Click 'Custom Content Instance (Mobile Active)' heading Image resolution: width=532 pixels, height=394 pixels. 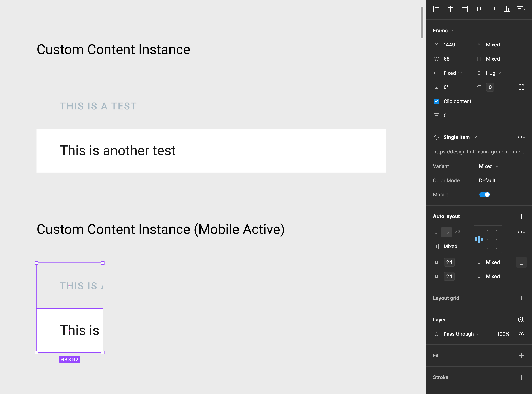(x=161, y=230)
